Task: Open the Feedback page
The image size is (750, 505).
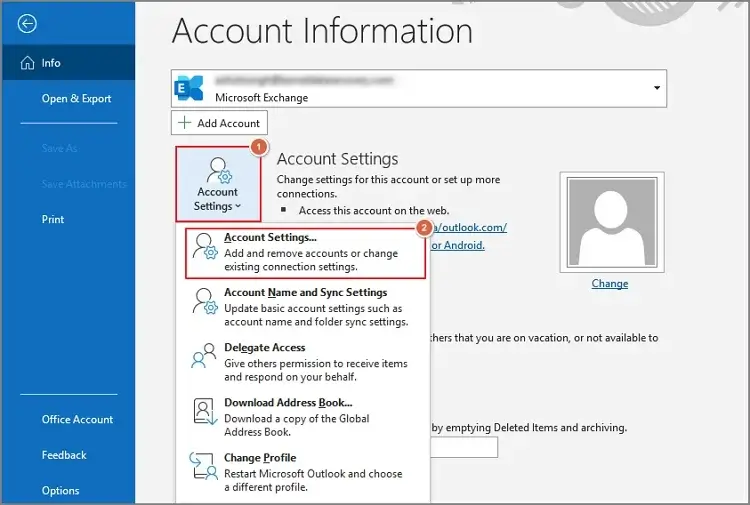Action: click(64, 455)
